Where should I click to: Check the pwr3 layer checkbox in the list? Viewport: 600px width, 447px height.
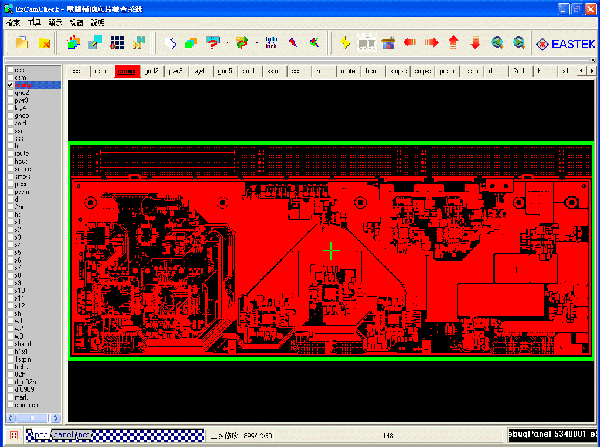(x=10, y=100)
